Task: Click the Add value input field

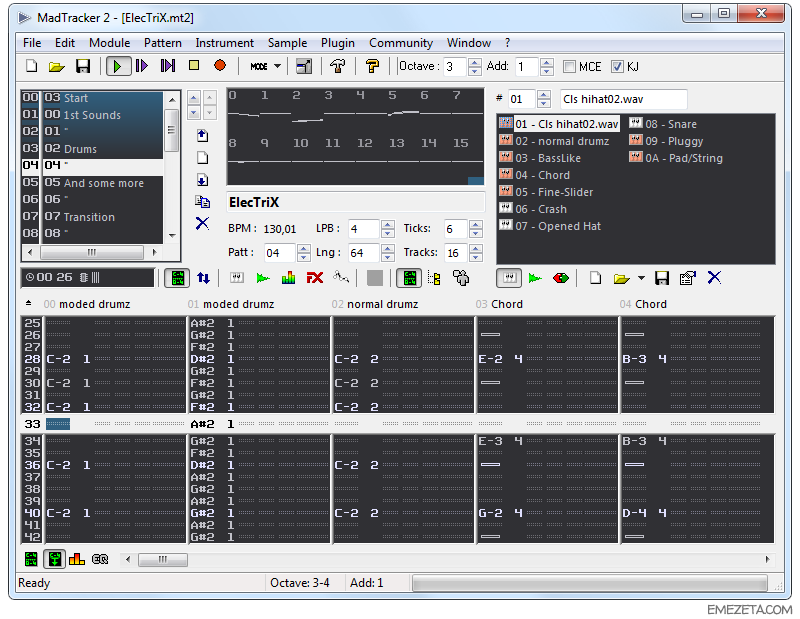Action: 527,67
